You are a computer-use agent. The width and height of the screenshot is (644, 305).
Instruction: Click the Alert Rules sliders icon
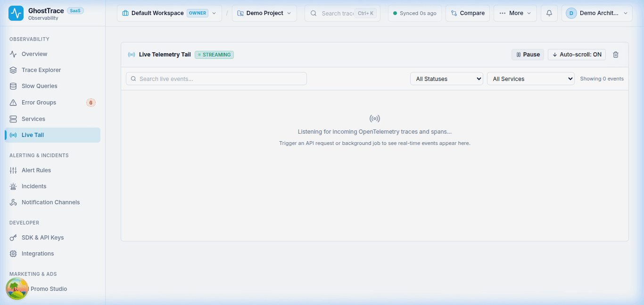[13, 170]
